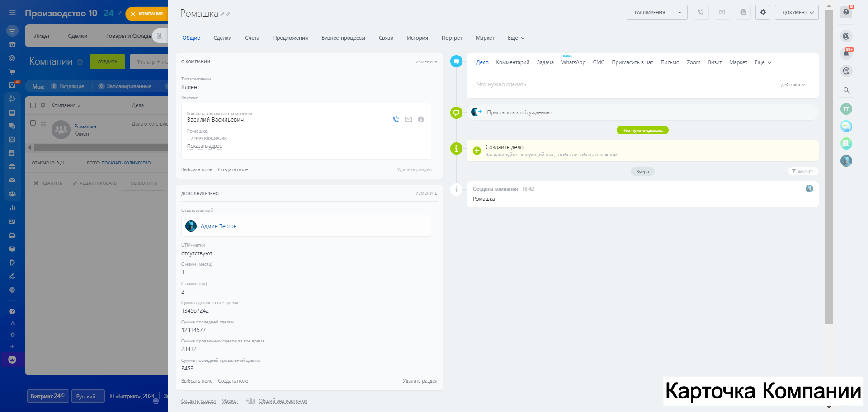Open the Документ dropdown

click(x=797, y=13)
